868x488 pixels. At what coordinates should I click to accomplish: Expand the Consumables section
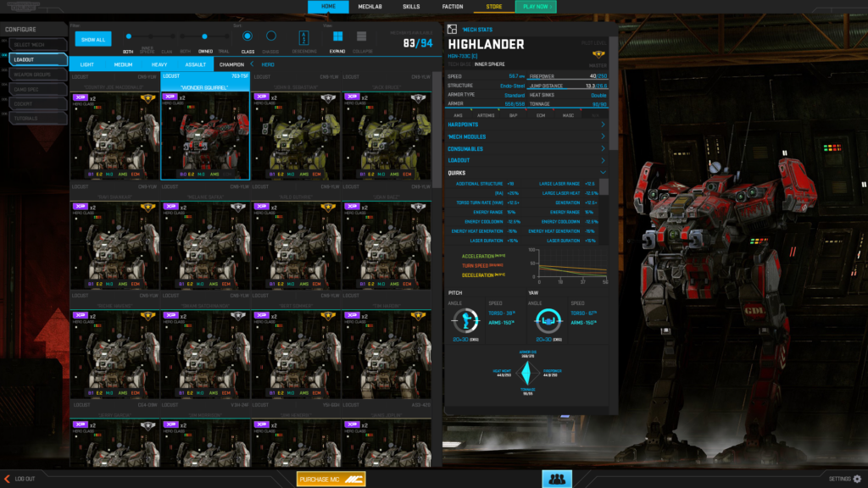coord(526,149)
